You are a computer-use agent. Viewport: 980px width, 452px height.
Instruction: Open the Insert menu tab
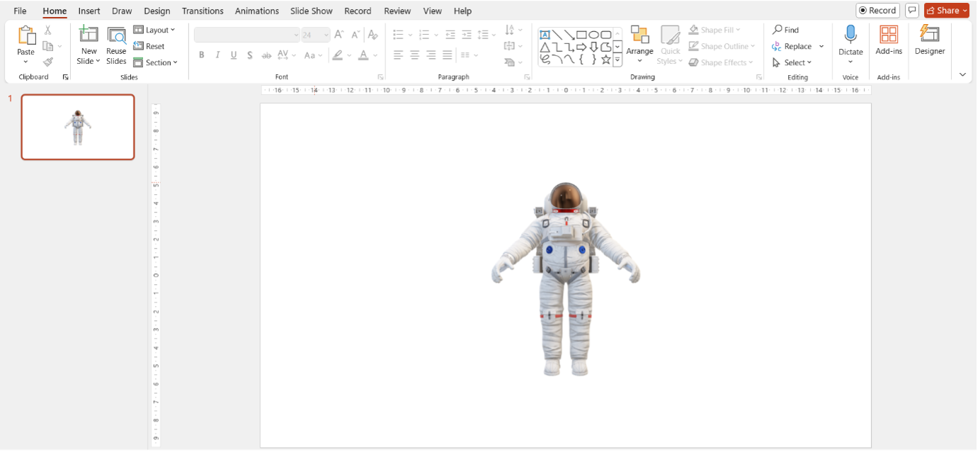(x=89, y=11)
